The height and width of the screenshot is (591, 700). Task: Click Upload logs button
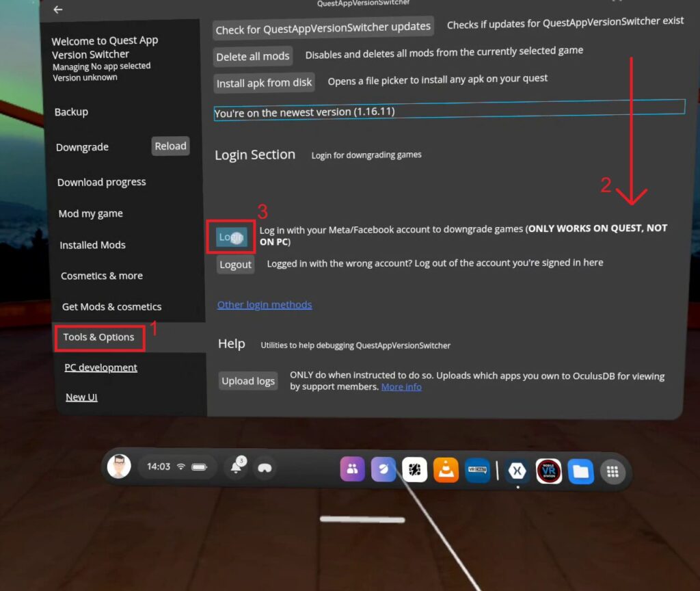coord(248,380)
